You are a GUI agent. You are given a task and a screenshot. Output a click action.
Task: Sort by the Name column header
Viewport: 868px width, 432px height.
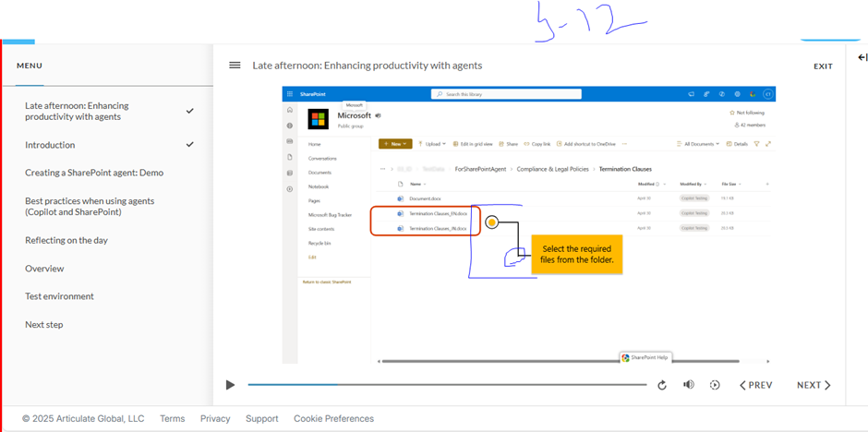(x=416, y=184)
